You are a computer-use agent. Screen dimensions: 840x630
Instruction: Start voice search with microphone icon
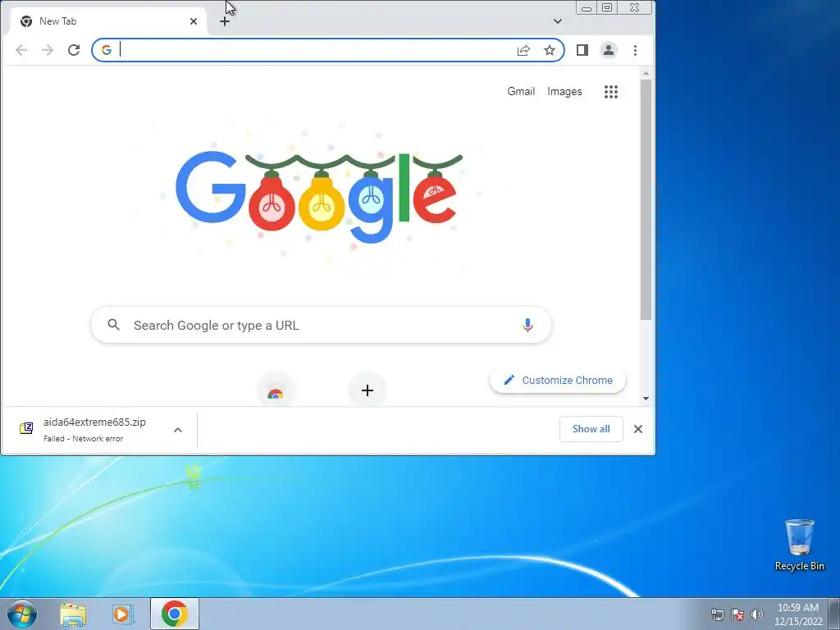527,325
